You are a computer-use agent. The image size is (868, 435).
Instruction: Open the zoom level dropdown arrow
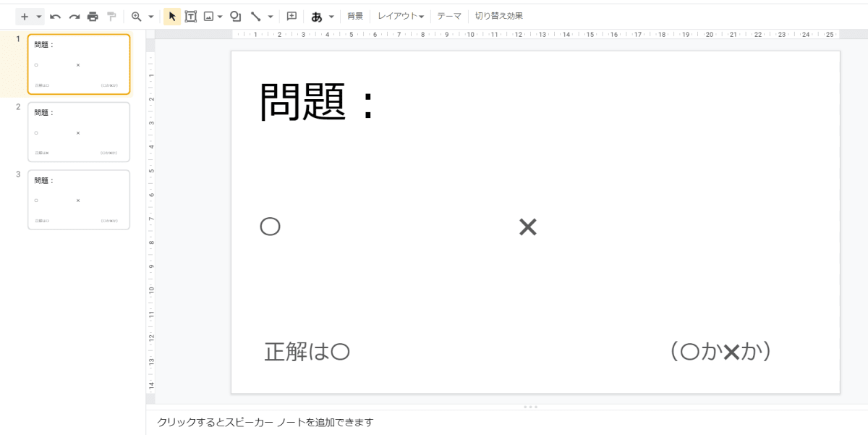(x=150, y=17)
